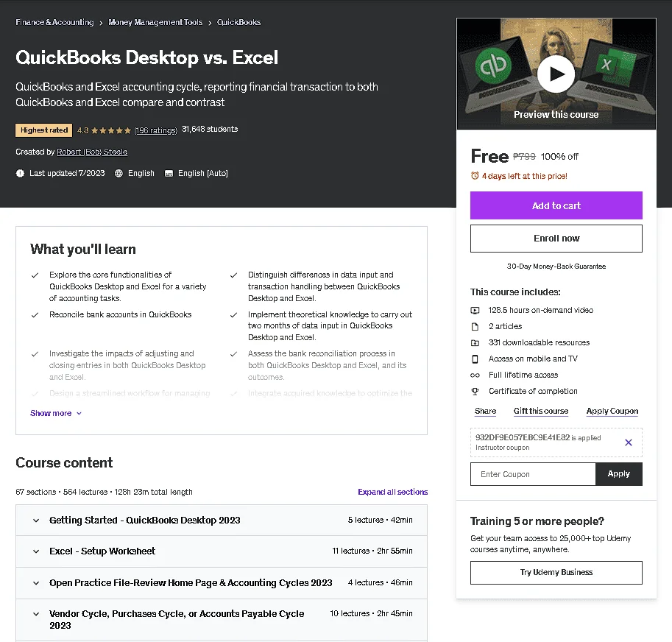Click the mobile access icon
The width and height of the screenshot is (672, 642).
point(475,359)
